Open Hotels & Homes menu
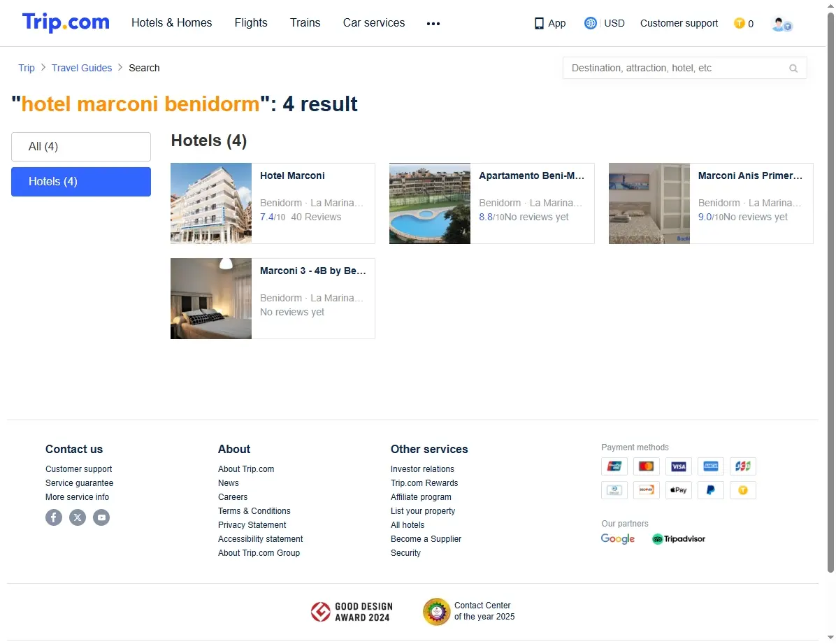836x644 pixels. pyautogui.click(x=172, y=23)
